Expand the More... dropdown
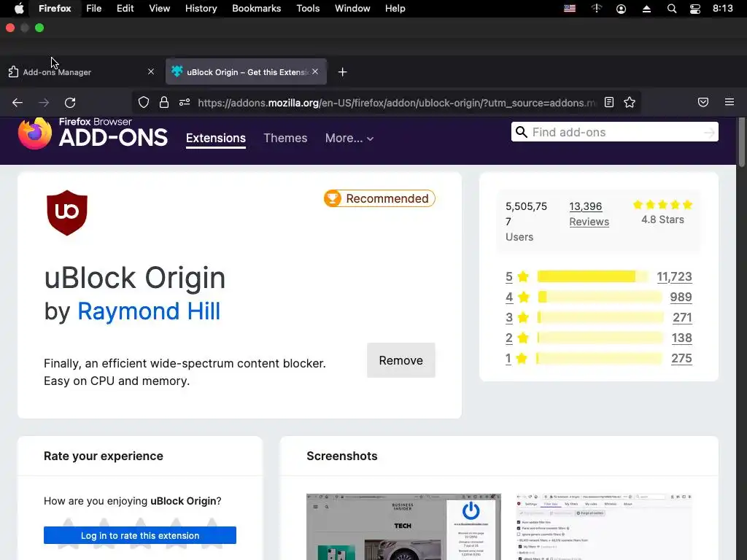The image size is (747, 560). 349,138
